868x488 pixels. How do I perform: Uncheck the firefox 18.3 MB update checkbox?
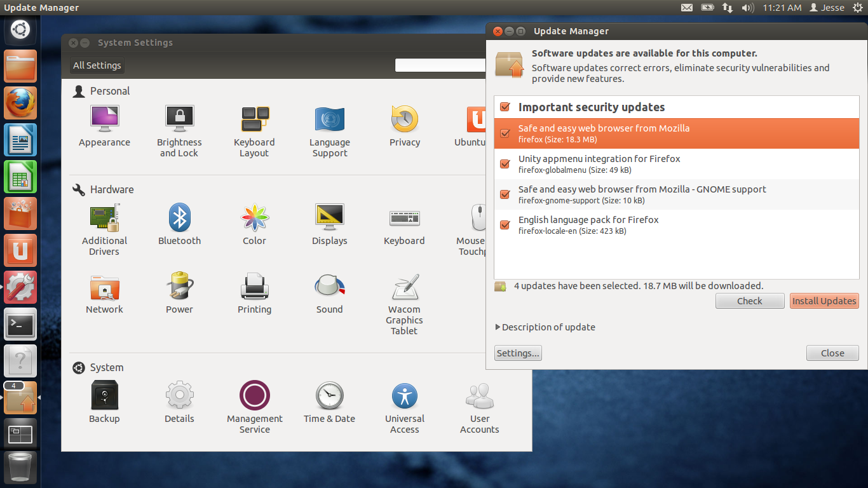[x=505, y=133]
